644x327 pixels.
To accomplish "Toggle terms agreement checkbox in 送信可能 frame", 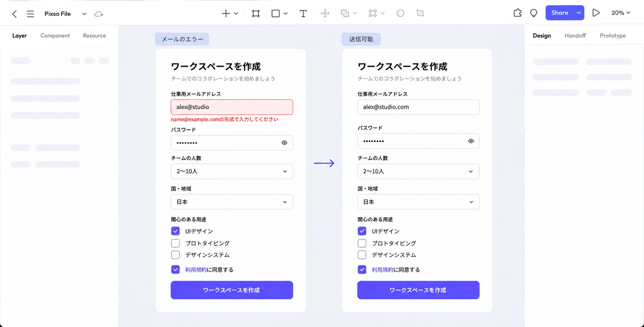I will tap(362, 269).
